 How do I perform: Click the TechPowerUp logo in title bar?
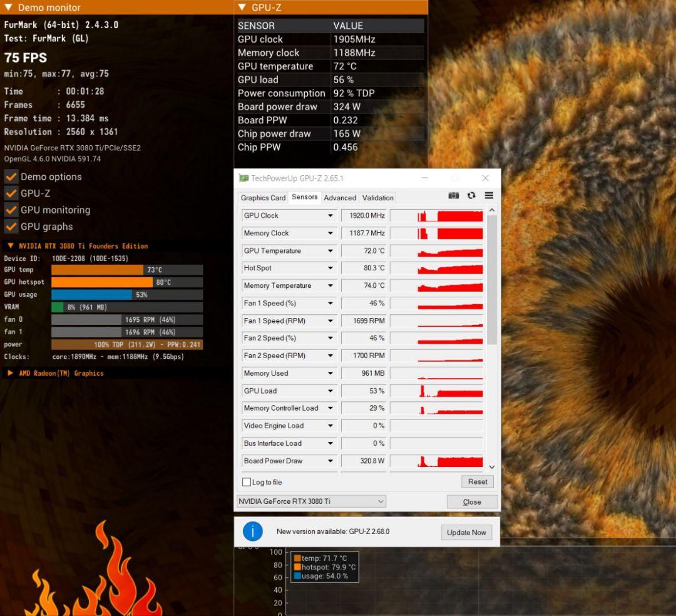click(x=243, y=178)
